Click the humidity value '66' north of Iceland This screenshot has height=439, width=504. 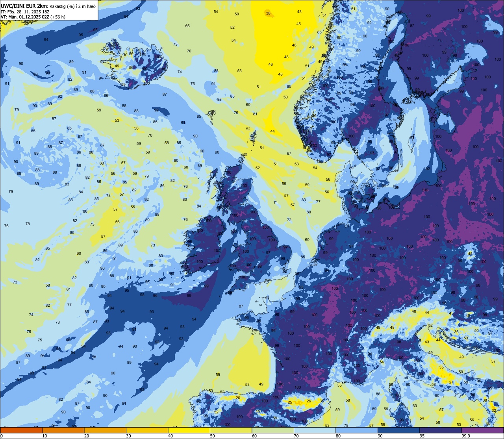tap(187, 26)
